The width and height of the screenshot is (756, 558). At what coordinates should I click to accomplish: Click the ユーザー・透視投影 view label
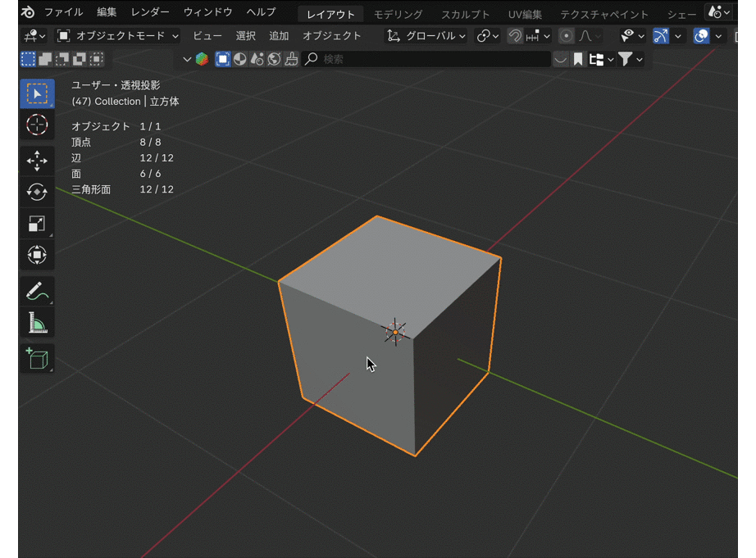116,85
